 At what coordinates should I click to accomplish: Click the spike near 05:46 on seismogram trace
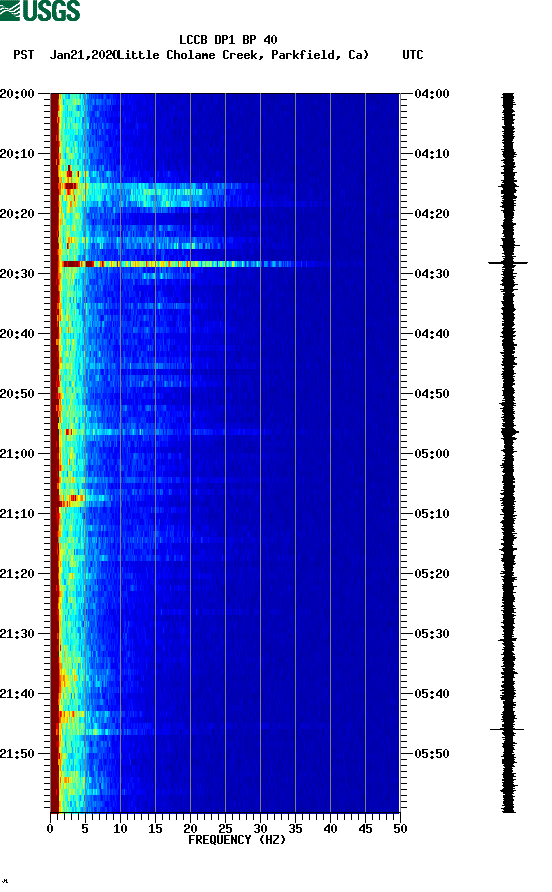click(x=507, y=729)
